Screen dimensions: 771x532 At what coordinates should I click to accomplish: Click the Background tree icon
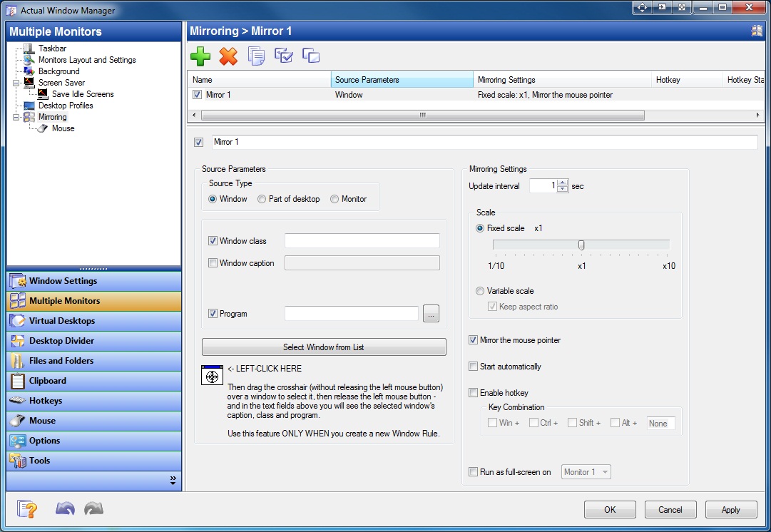pyautogui.click(x=29, y=71)
